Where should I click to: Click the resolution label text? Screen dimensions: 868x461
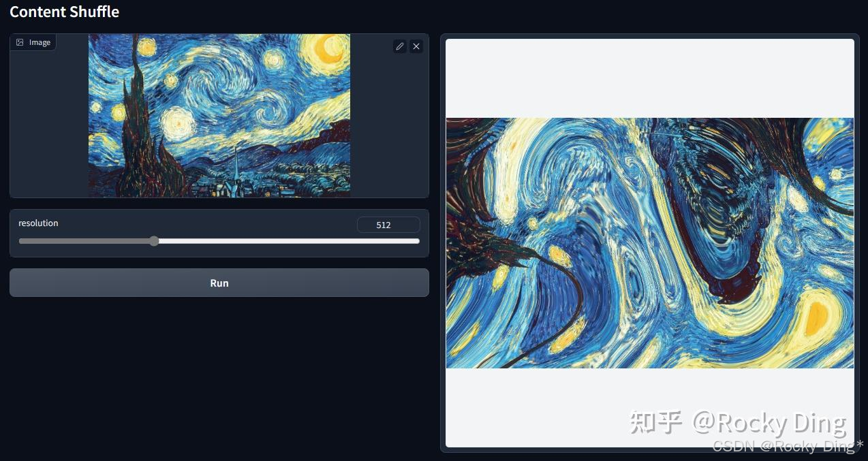(x=38, y=223)
